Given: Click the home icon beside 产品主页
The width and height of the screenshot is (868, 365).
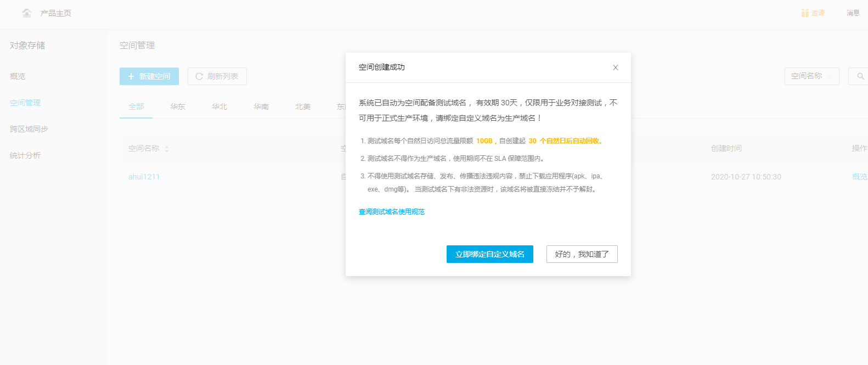Looking at the screenshot, I should [x=26, y=13].
